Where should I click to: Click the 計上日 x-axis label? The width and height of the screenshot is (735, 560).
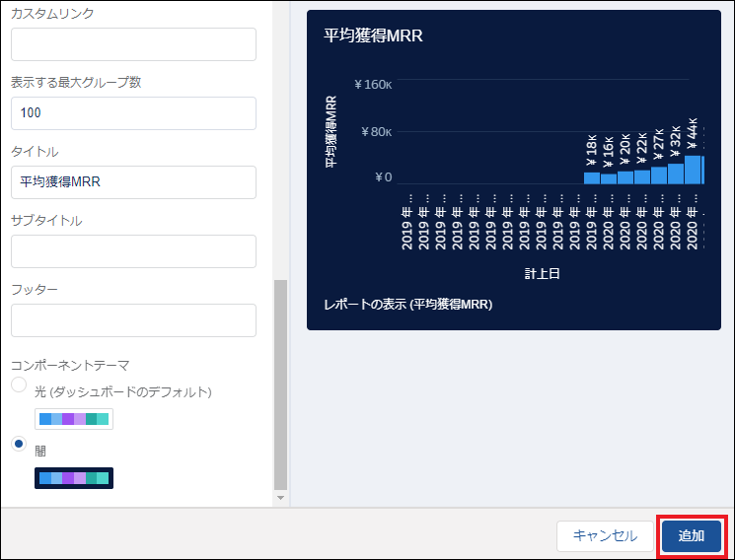pyautogui.click(x=542, y=274)
